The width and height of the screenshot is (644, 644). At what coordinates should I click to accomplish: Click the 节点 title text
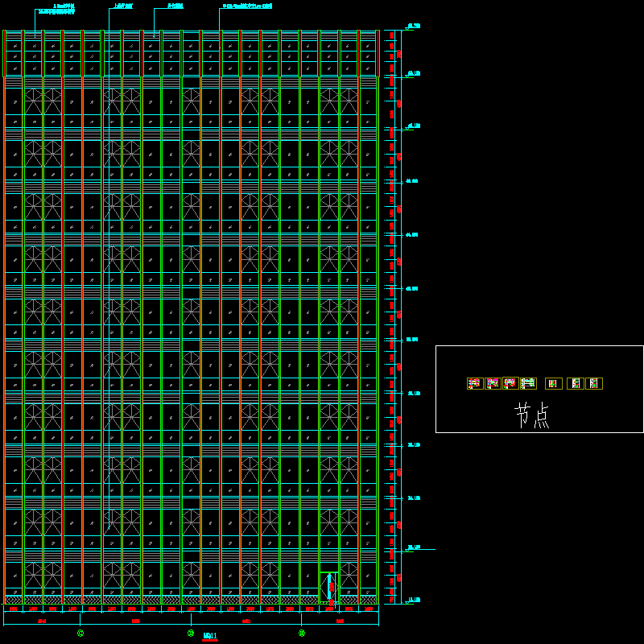[532, 415]
